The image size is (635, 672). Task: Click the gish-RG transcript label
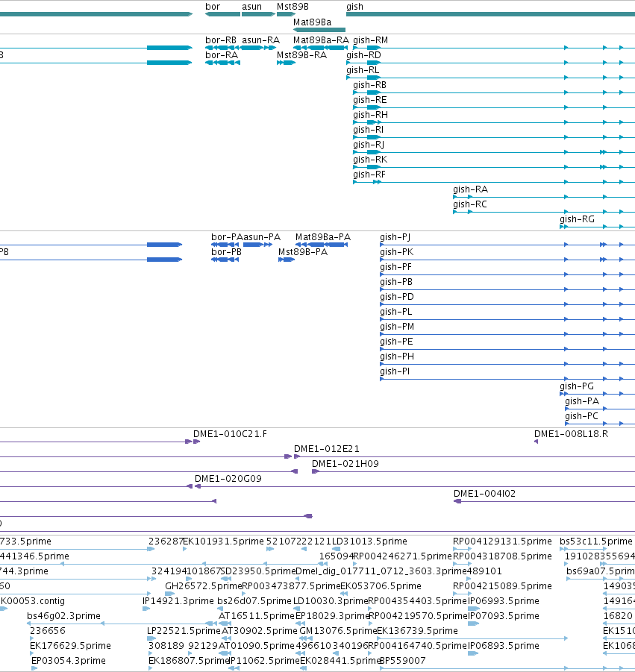click(x=577, y=219)
